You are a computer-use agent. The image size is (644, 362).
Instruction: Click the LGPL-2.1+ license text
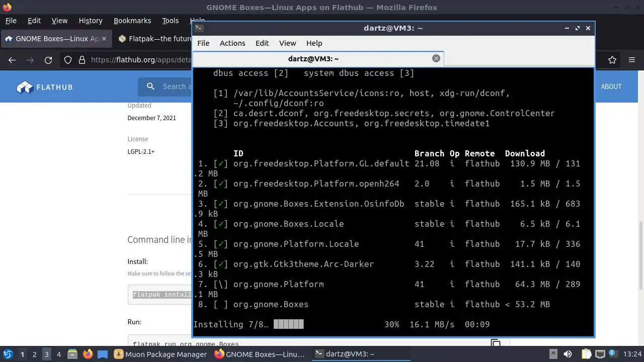coord(141,151)
